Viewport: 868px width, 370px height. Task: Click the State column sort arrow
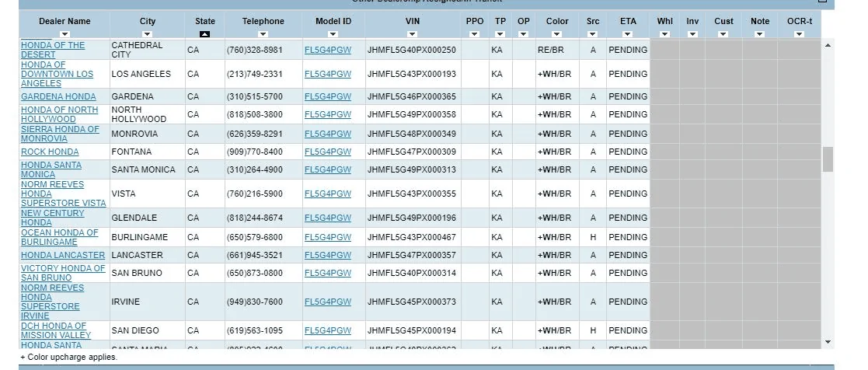pyautogui.click(x=205, y=34)
